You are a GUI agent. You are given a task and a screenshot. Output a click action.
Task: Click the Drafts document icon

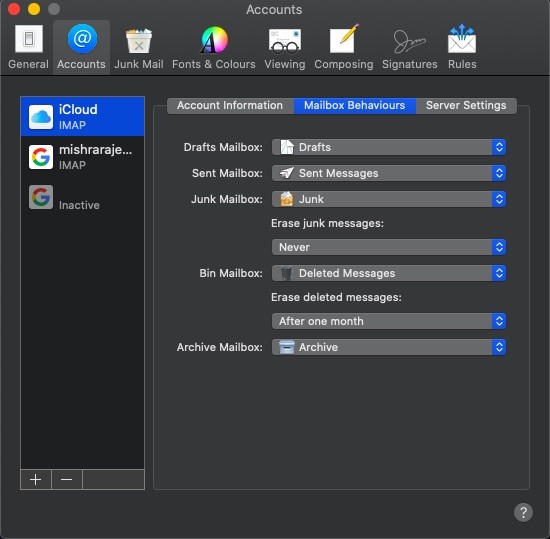[287, 147]
